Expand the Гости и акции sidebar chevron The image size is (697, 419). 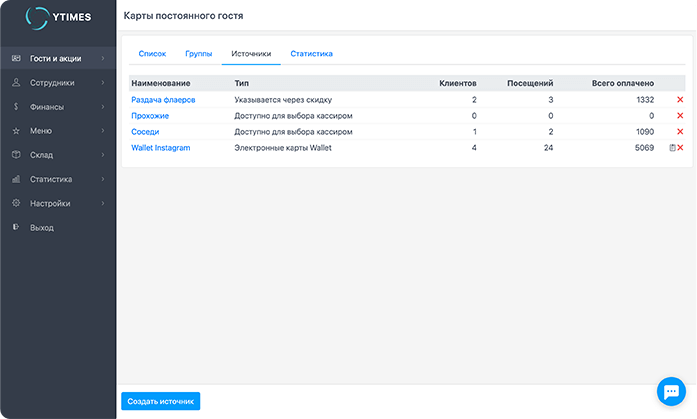(103, 59)
